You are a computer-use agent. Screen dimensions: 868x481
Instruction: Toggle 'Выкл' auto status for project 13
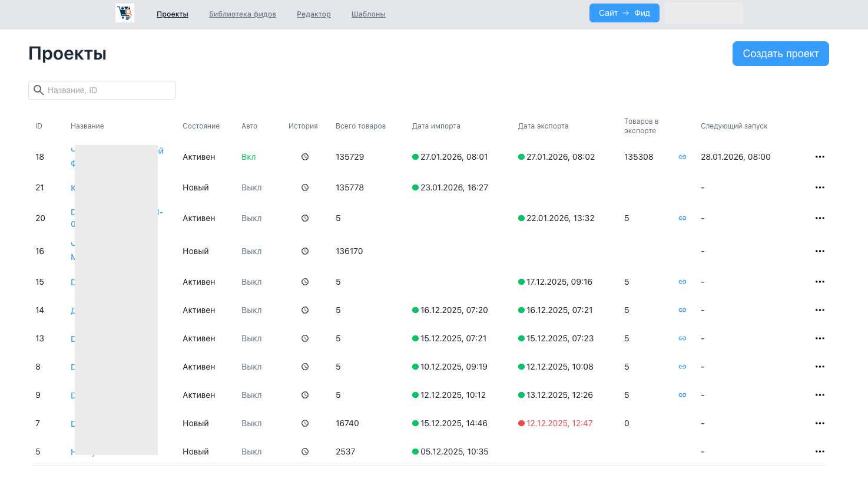tap(251, 338)
